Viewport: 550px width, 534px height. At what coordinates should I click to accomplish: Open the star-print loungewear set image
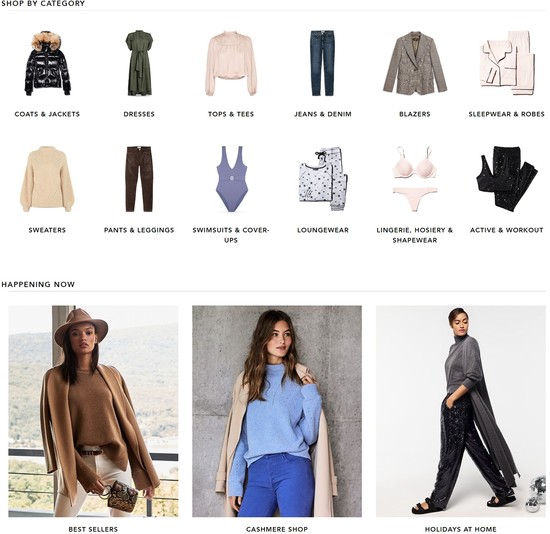coord(323,179)
